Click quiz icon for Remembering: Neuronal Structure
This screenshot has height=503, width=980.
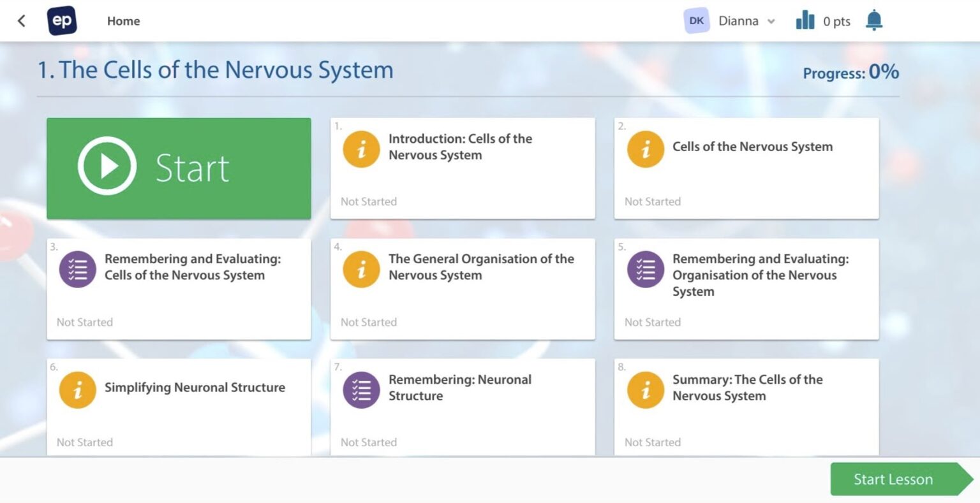point(361,390)
